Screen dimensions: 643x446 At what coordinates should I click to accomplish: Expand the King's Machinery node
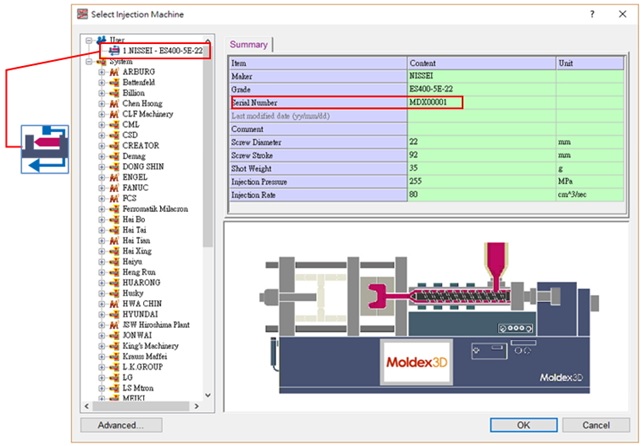pyautogui.click(x=101, y=346)
